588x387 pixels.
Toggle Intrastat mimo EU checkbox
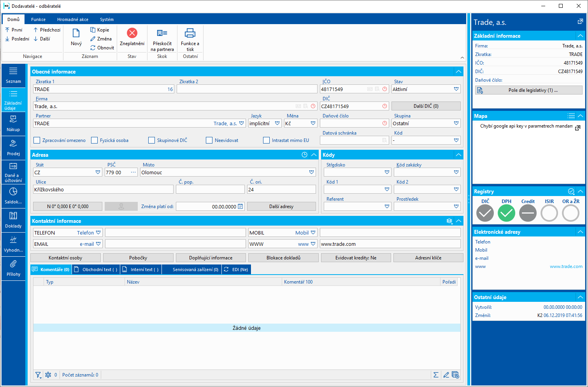[267, 140]
